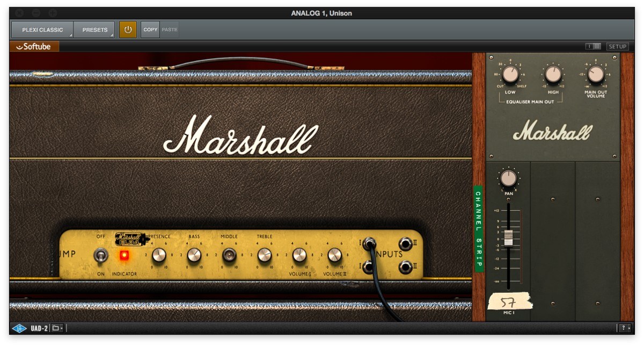Click the VOLUME II knob
Viewport: 644px width, 346px height.
pos(335,255)
